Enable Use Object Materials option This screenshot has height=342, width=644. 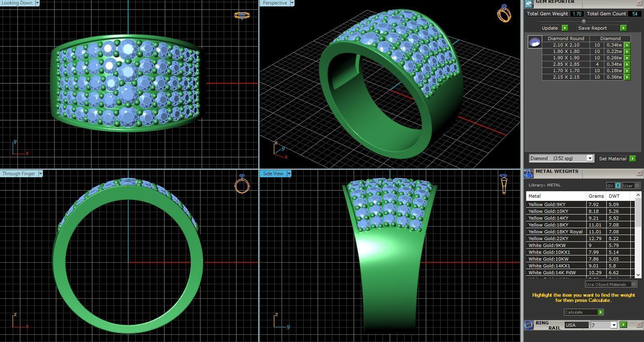point(611,284)
